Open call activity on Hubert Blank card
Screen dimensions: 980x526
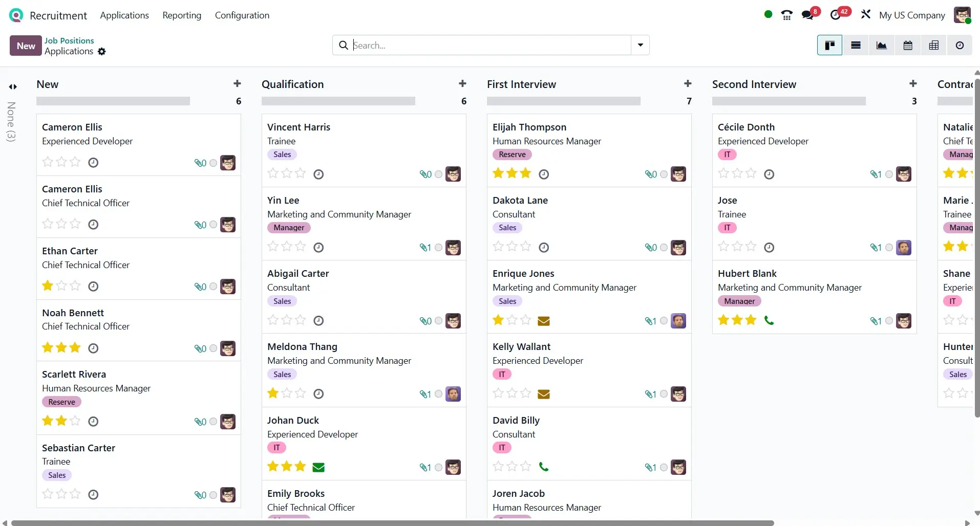tap(769, 320)
